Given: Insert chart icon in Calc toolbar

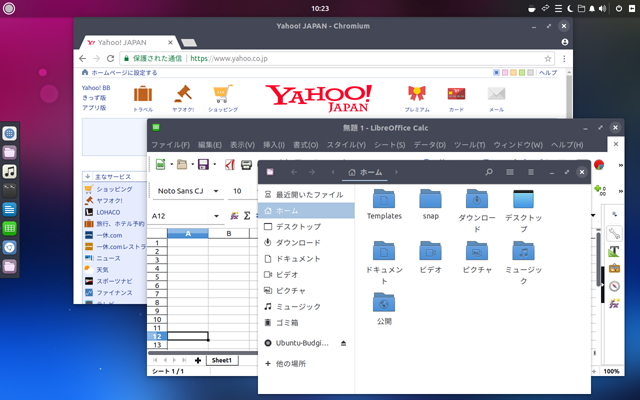Looking at the screenshot, I should click(599, 164).
